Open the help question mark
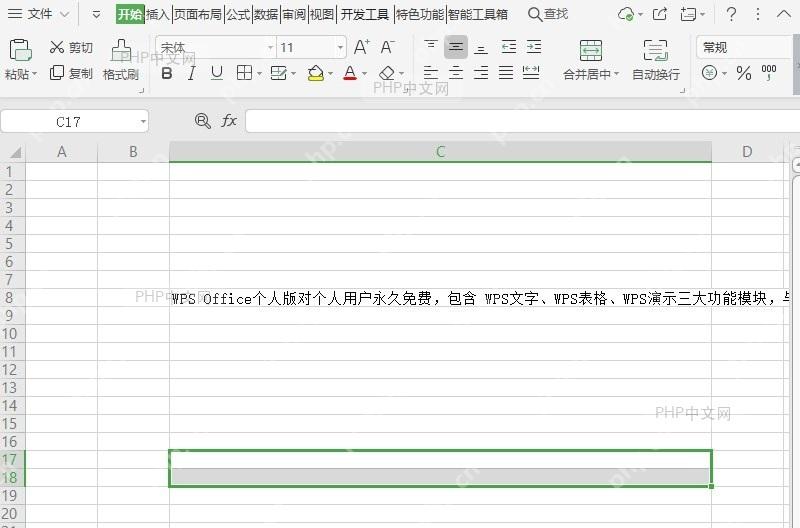 pos(731,14)
